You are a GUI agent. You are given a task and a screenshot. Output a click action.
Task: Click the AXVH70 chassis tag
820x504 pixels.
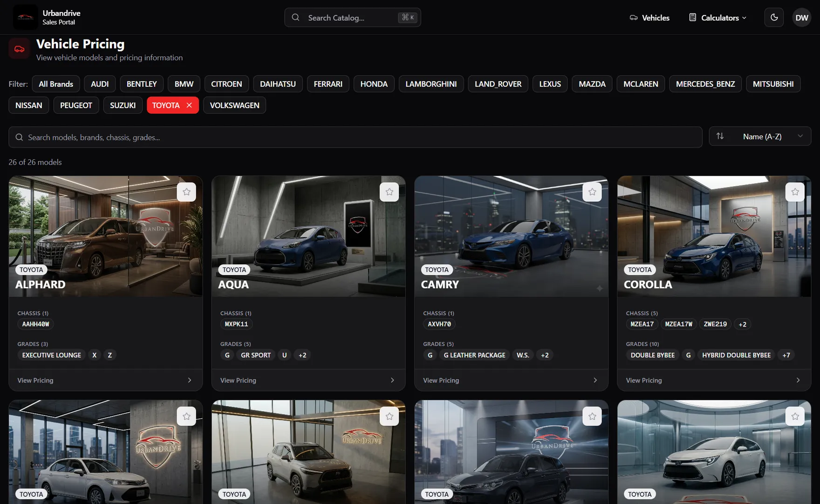click(439, 324)
